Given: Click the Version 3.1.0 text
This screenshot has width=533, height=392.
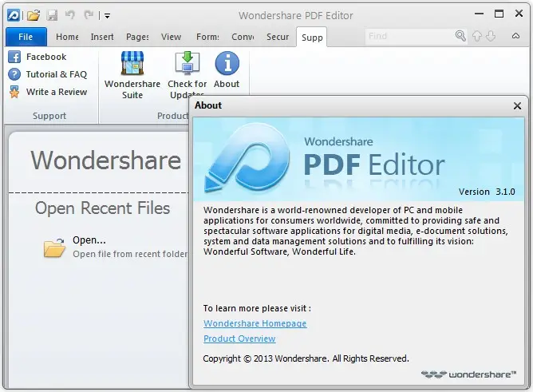Looking at the screenshot, I should pos(487,192).
